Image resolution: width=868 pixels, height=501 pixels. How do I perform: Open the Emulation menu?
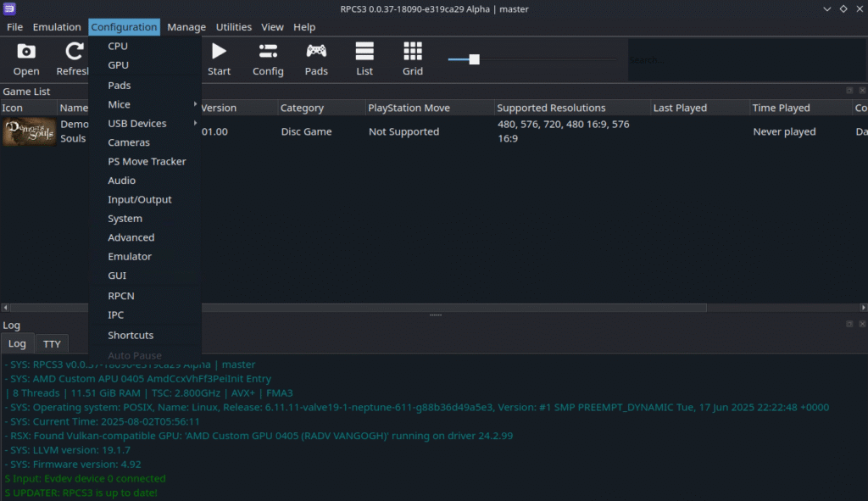click(57, 26)
